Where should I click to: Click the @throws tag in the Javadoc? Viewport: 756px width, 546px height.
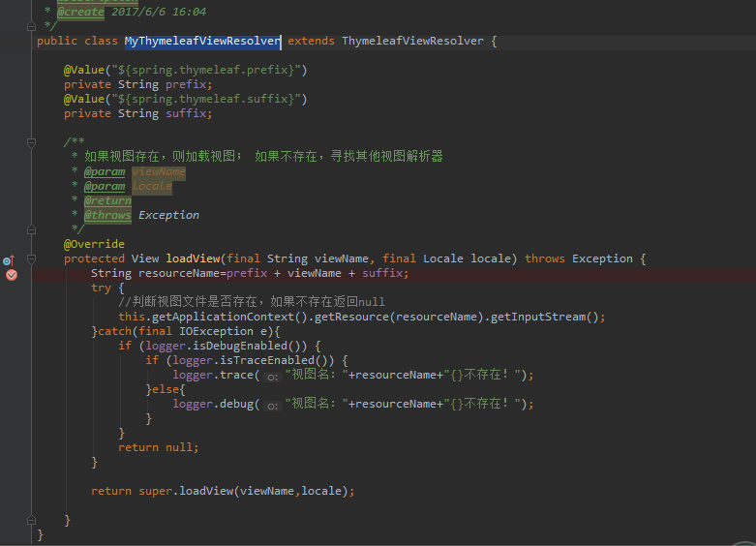(x=107, y=215)
